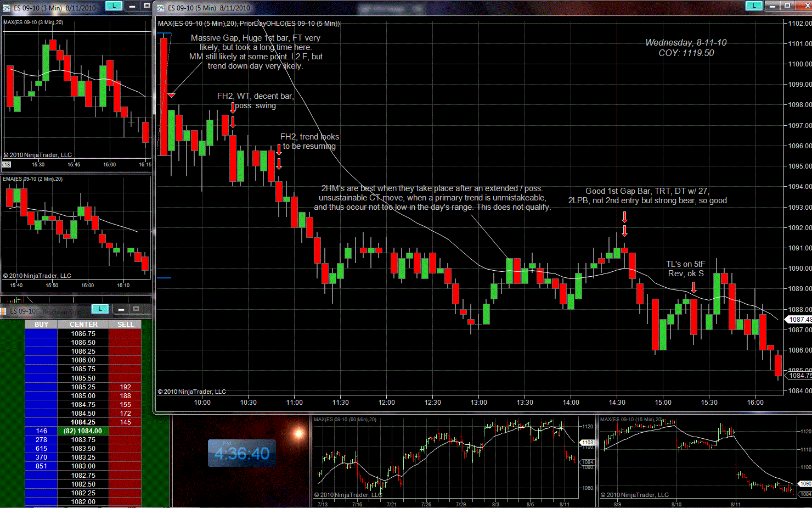
Task: Click the L link button on 3 Min chart
Action: click(x=114, y=5)
